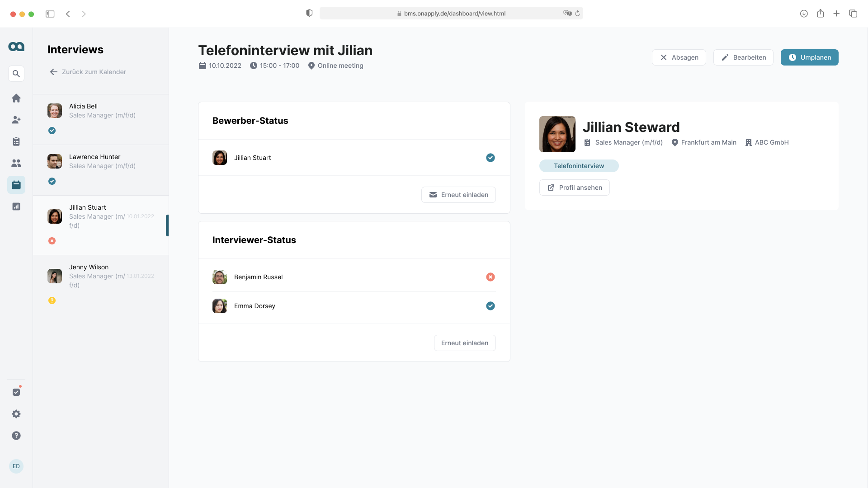Go to home dashboard icon
Image resolution: width=868 pixels, height=488 pixels.
point(16,98)
